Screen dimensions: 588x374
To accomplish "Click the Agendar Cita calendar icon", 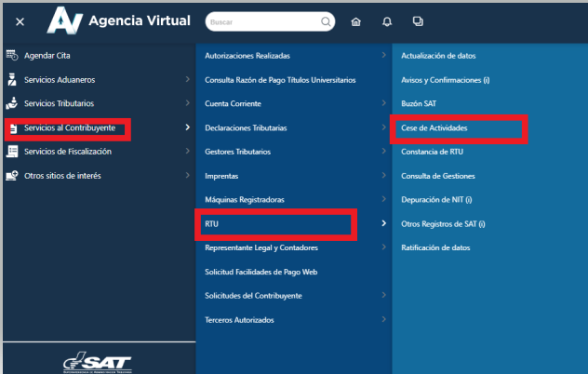I will [12, 56].
